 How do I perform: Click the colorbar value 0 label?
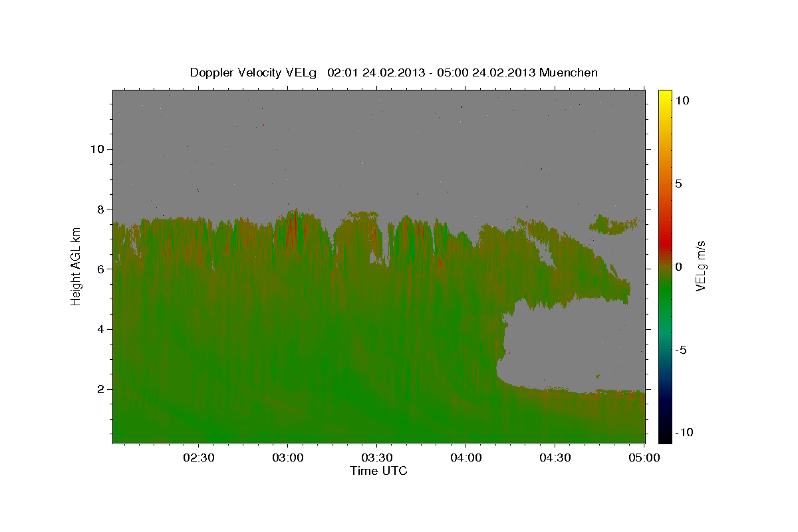pos(679,267)
